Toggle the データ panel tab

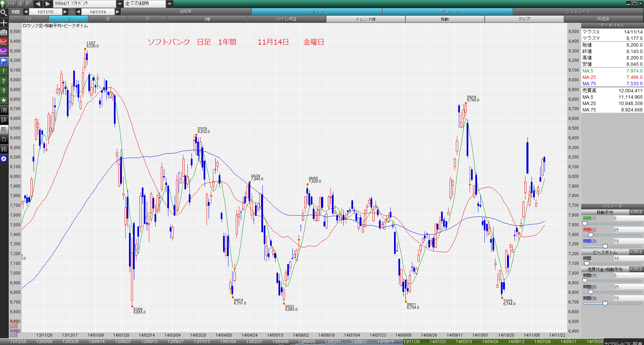[316, 12]
